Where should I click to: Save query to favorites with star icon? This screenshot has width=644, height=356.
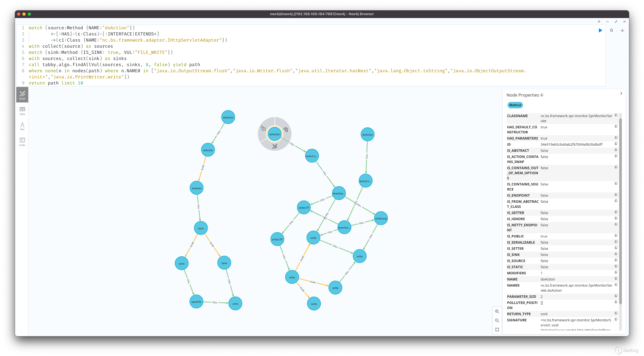pos(611,30)
